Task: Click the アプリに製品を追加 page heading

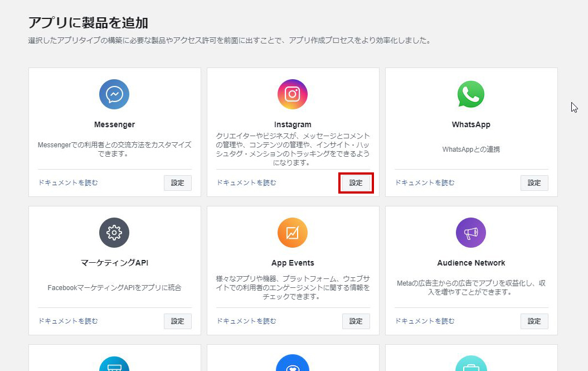Action: pos(88,23)
